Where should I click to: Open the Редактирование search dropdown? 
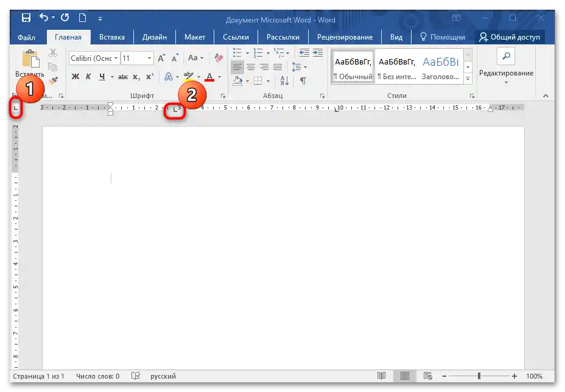tap(506, 67)
